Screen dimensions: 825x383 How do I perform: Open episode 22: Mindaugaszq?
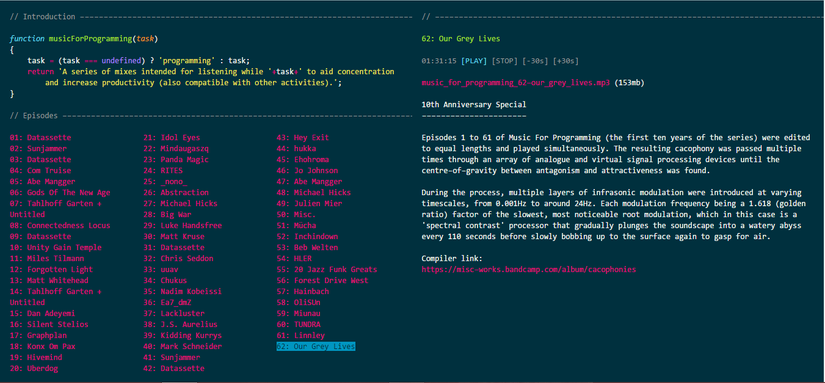coord(176,149)
